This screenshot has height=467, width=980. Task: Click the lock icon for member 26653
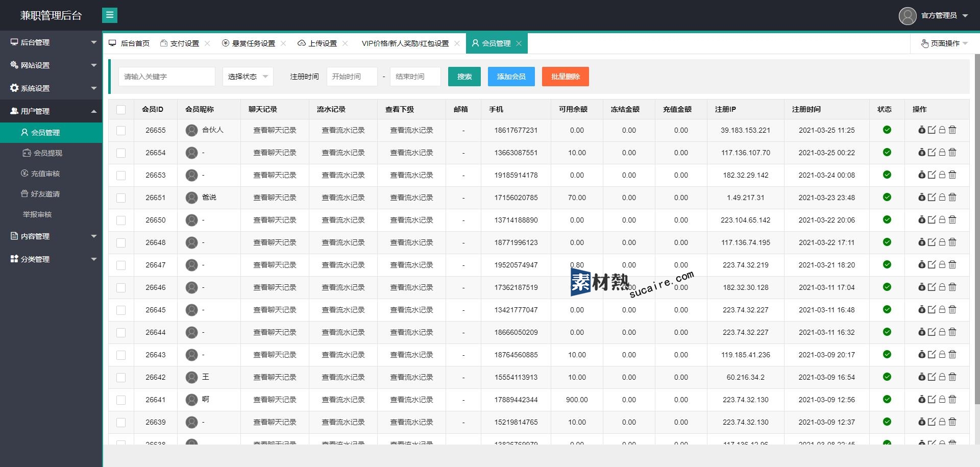pos(942,175)
